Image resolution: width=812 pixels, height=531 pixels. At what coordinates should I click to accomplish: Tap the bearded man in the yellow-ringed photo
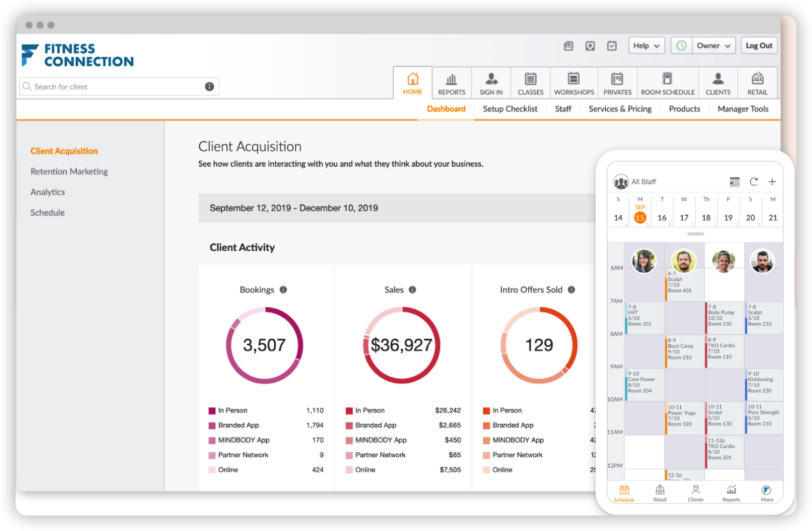(x=684, y=261)
